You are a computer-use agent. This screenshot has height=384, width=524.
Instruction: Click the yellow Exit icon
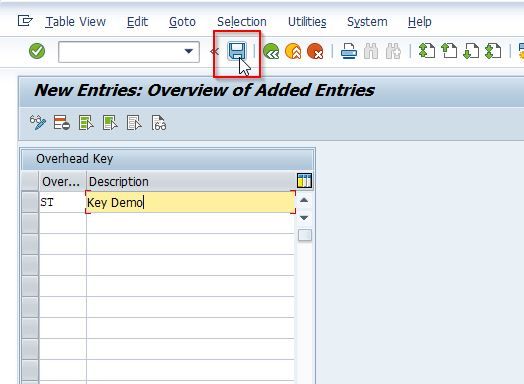coord(293,51)
